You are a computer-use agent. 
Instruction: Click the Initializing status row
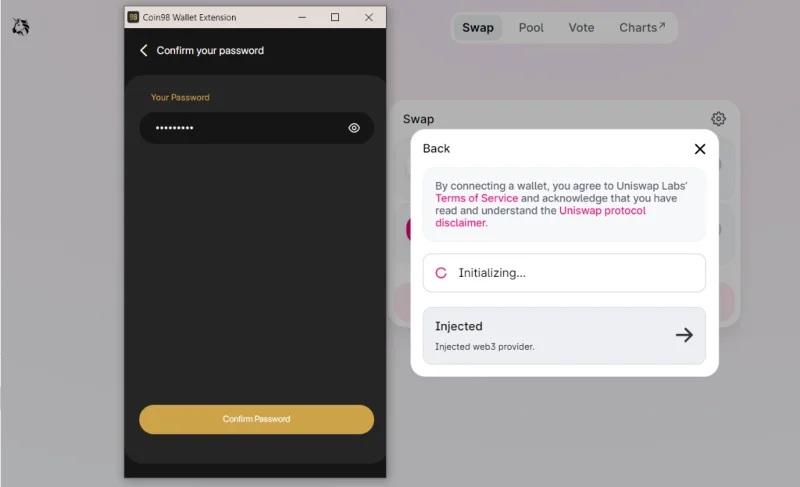coord(564,273)
